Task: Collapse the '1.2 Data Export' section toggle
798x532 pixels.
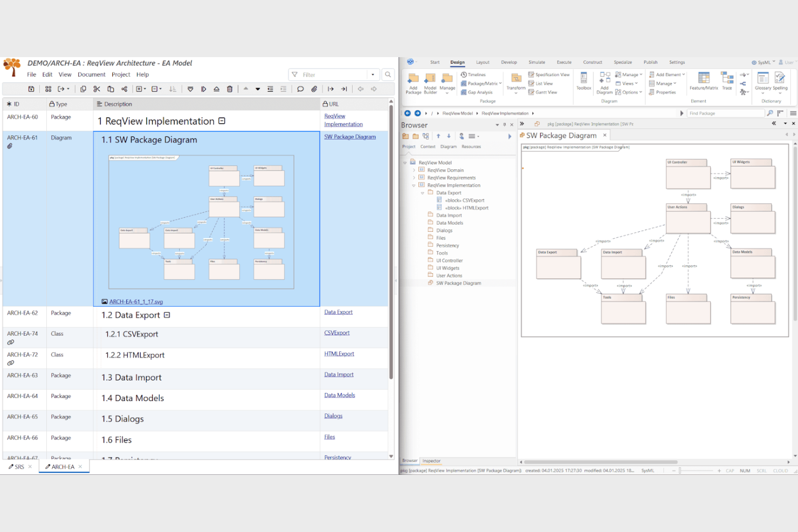Action: (167, 315)
